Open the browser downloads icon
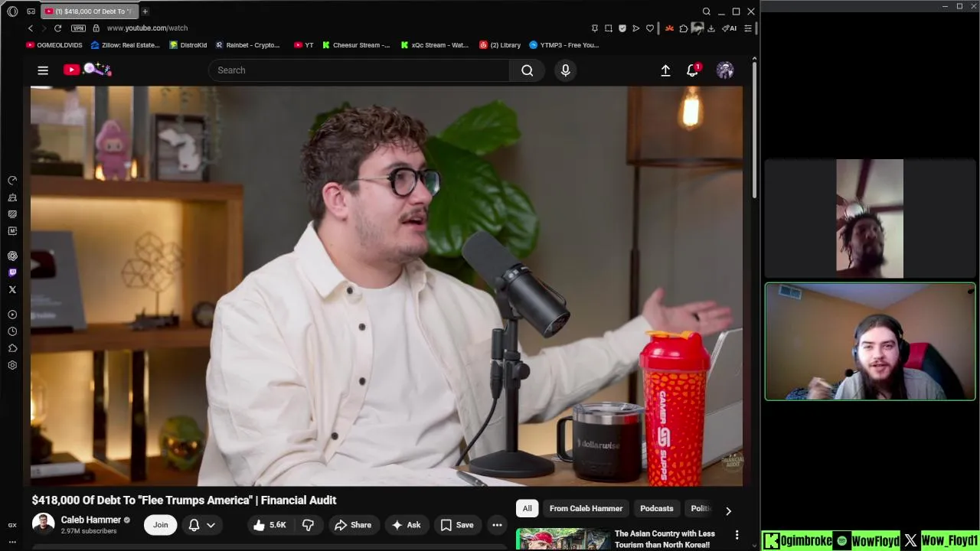This screenshot has height=551, width=980. pos(711,28)
